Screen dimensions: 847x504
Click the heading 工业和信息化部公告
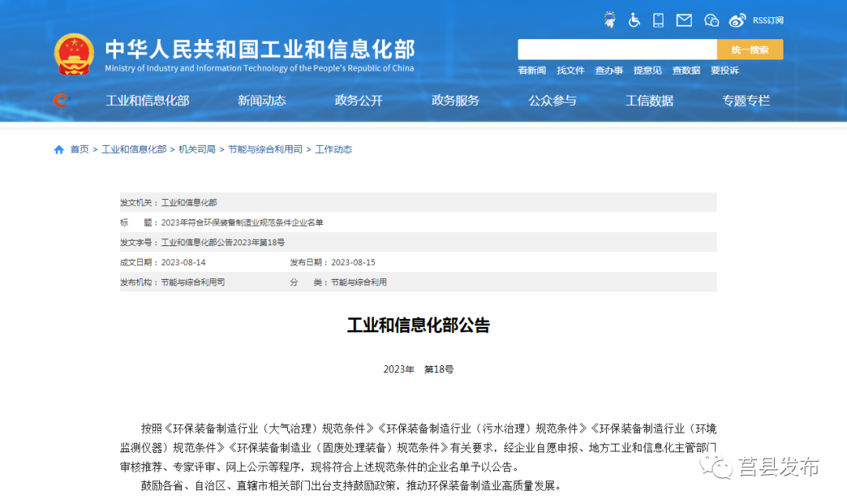point(418,325)
